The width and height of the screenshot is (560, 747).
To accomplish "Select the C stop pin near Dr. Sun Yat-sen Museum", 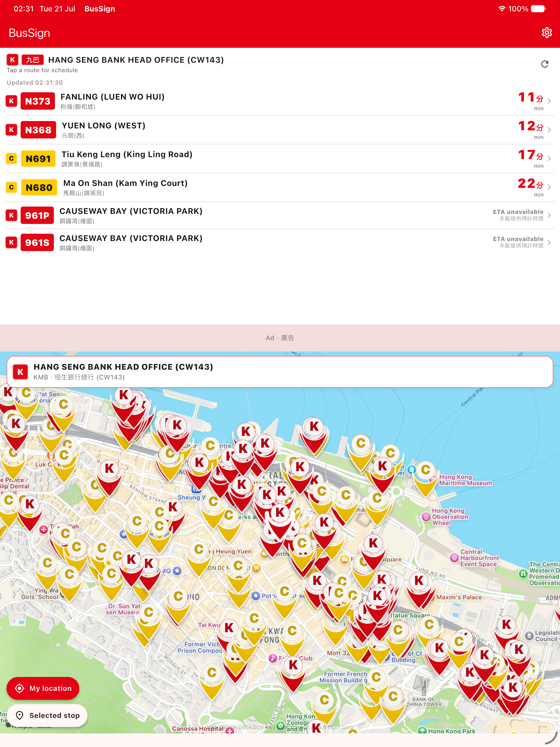I will pyautogui.click(x=148, y=621).
